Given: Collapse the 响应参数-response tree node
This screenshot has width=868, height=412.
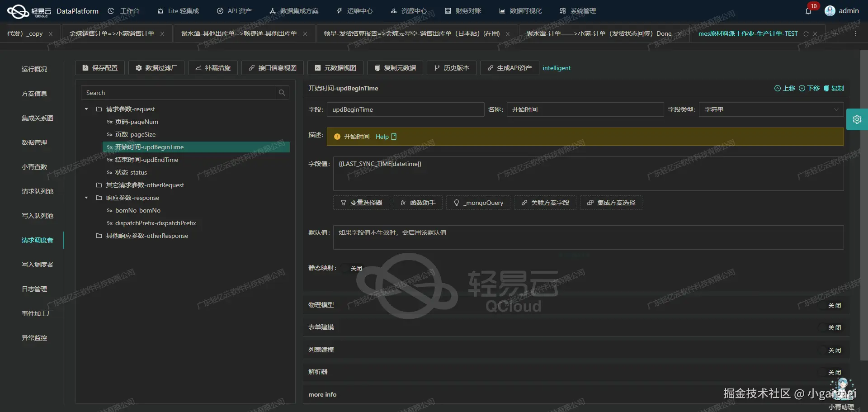Looking at the screenshot, I should 86,198.
